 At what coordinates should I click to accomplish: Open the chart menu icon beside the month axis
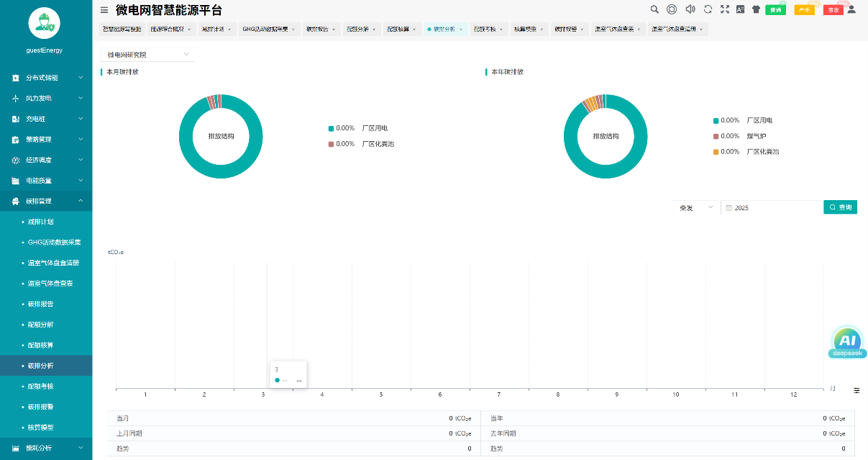[x=856, y=390]
